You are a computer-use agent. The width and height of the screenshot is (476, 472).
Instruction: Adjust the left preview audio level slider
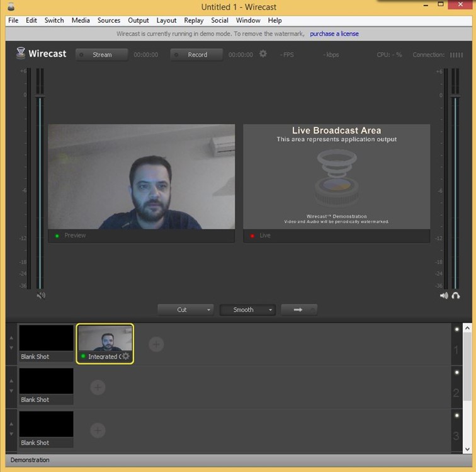click(x=40, y=96)
